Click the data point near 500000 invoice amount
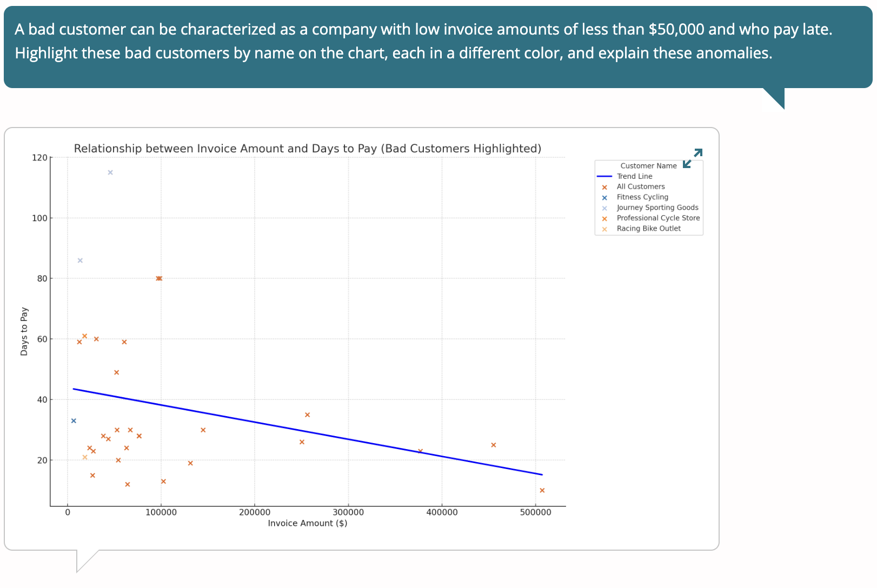The image size is (877, 588). (542, 490)
